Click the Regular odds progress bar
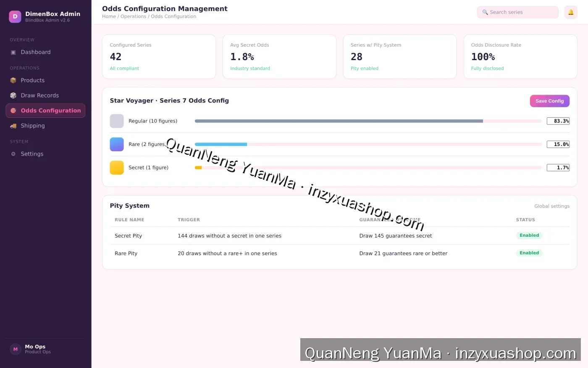Viewport: 588px width, 368px height. 368,121
